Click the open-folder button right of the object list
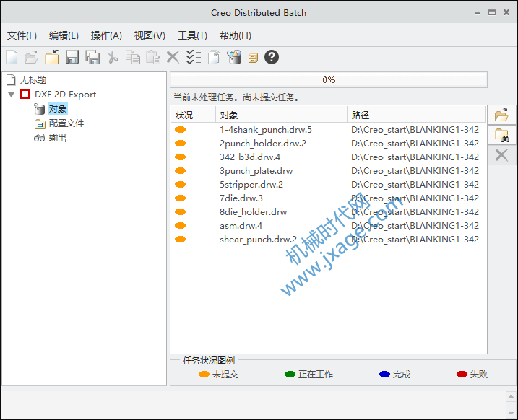Image resolution: width=518 pixels, height=420 pixels. click(502, 115)
